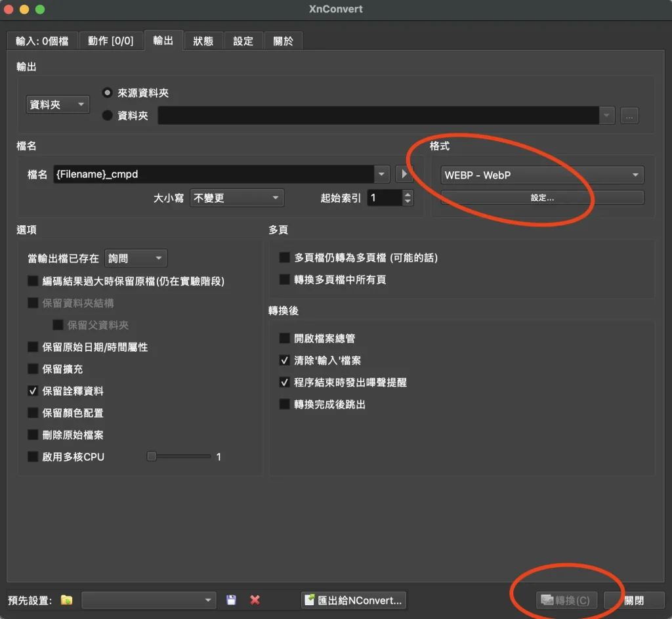This screenshot has height=619, width=672.
Task: Click the preset folder icon
Action: 66,600
